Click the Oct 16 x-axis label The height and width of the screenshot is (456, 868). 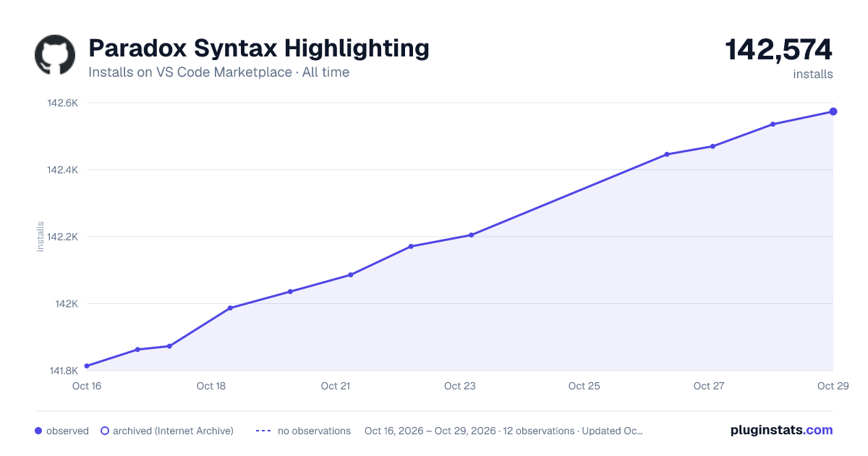87,386
